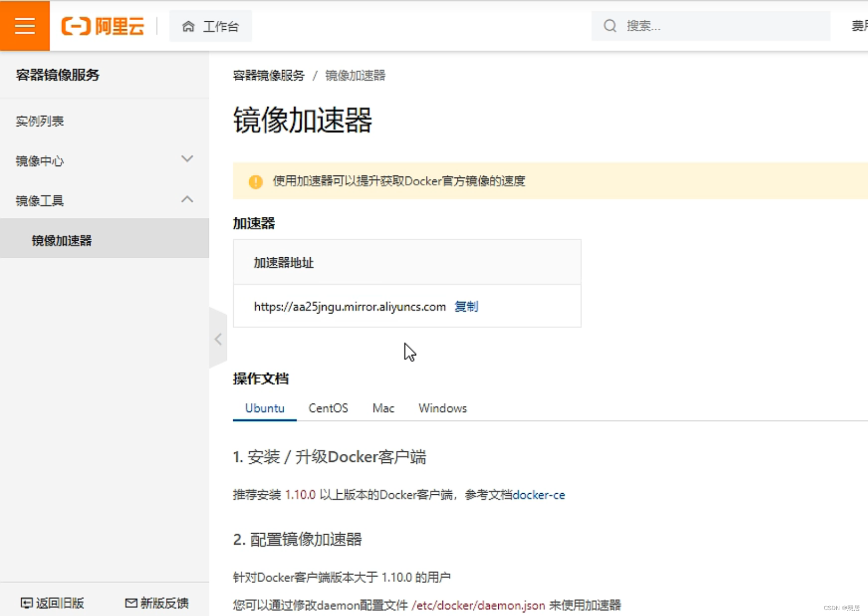Switch to the Ubuntu tab
Viewport: 868px width, 616px height.
(x=265, y=408)
